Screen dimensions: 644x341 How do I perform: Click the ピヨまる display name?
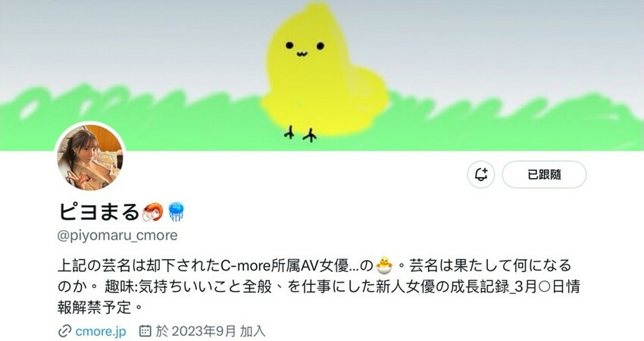[x=99, y=212]
